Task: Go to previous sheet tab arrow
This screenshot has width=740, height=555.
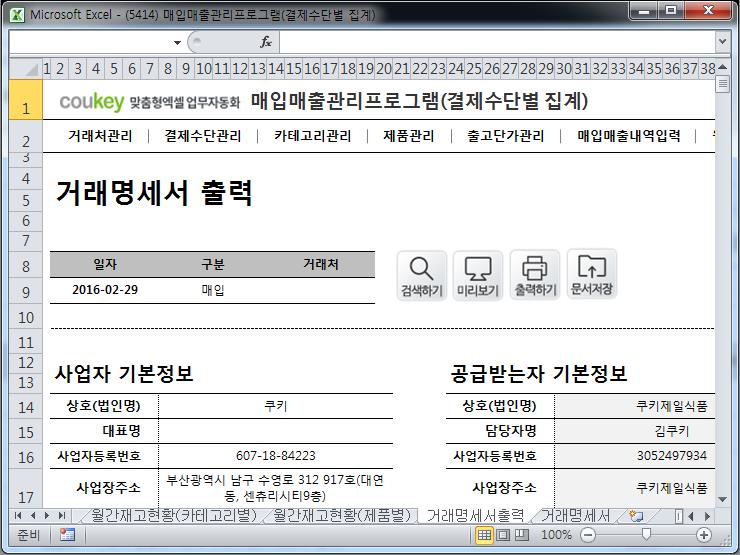Action: point(33,515)
